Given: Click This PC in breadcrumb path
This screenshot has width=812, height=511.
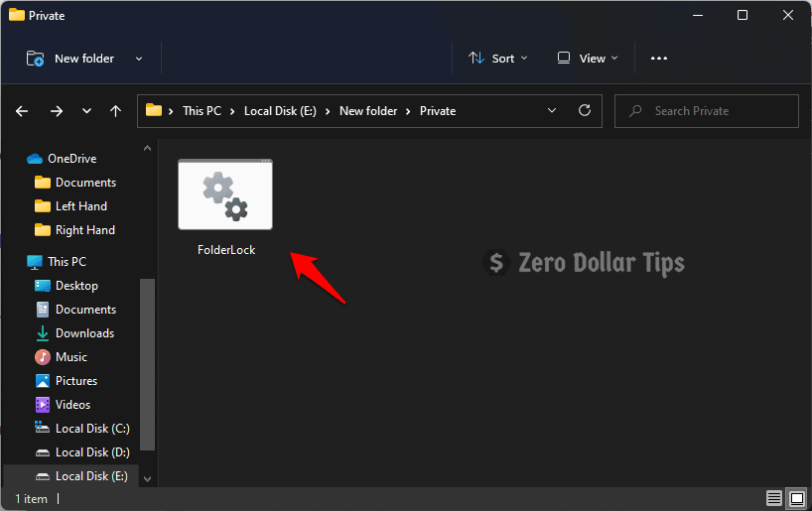Looking at the screenshot, I should coord(202,111).
